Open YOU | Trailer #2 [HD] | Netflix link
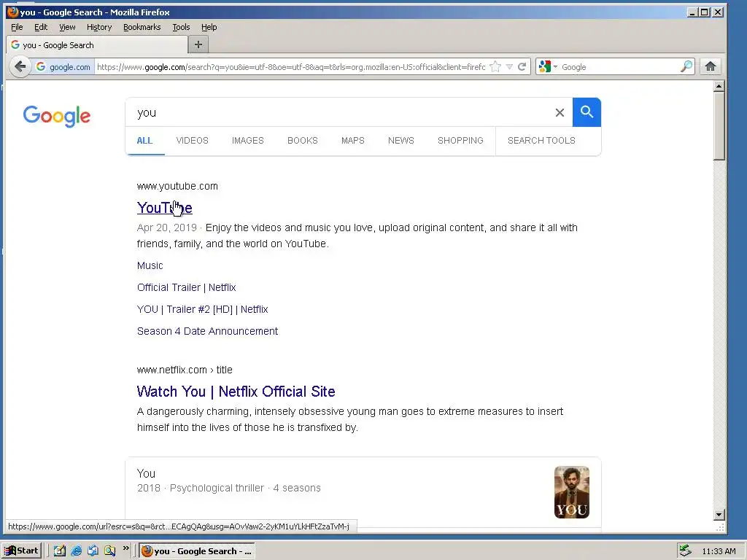The image size is (747, 560). click(203, 309)
